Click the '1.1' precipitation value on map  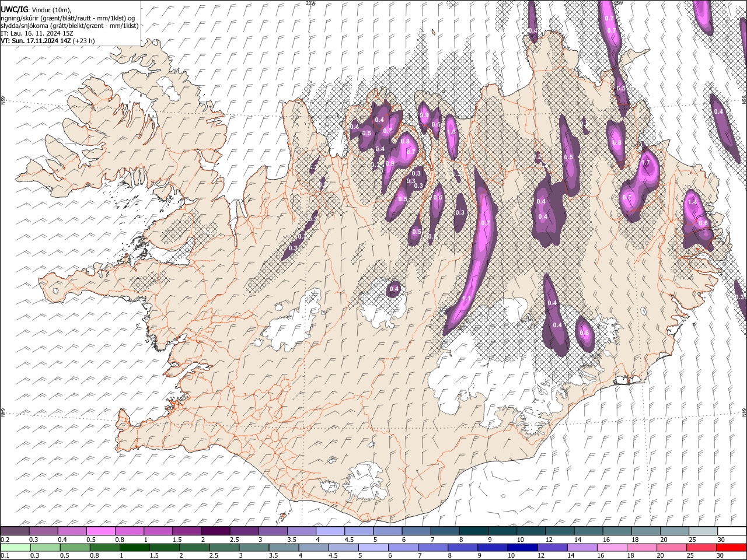coord(466,299)
